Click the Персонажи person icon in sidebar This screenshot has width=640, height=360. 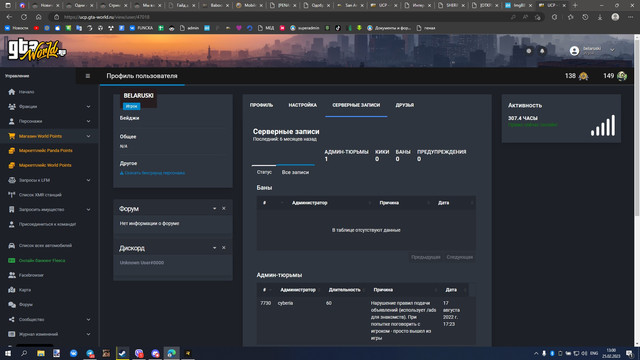[x=12, y=121]
